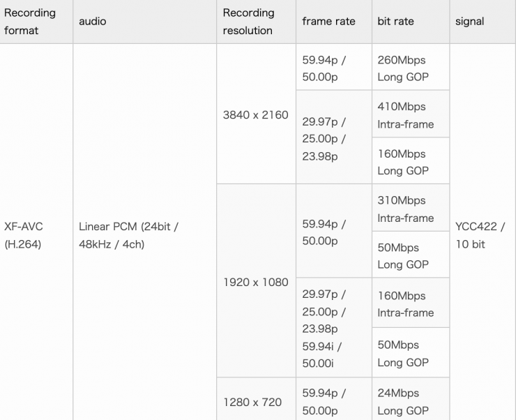The image size is (516, 420).
Task: Select the 1920 x 1080 resolution cell
Action: tap(255, 283)
